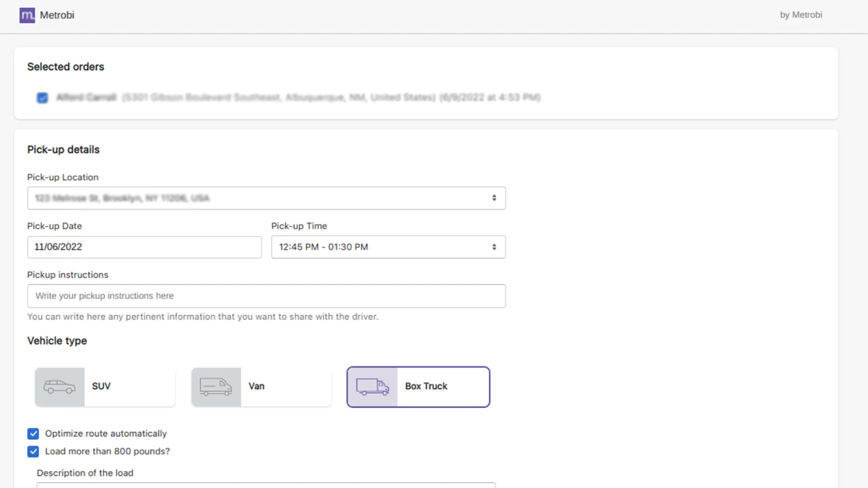Click the 'Optimize route automatically' label text
Image resolution: width=868 pixels, height=488 pixels.
[106, 434]
